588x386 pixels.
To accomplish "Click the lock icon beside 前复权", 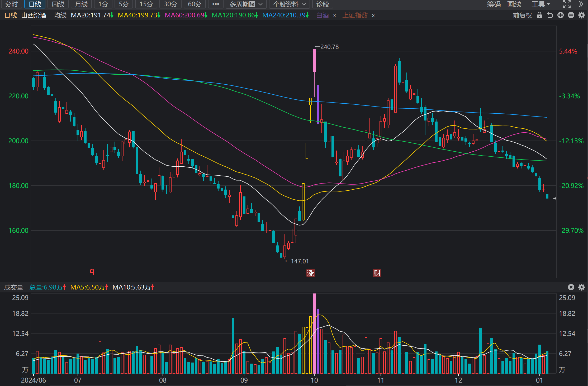I will (539, 15).
